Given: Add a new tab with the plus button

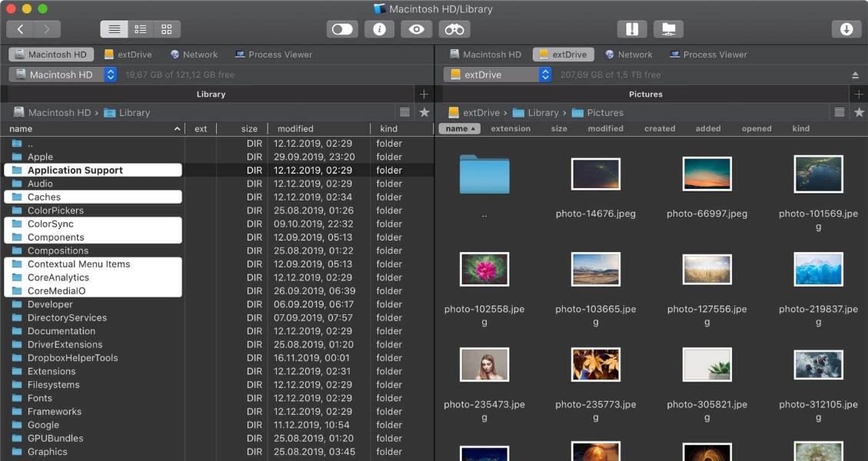Looking at the screenshot, I should point(422,94).
